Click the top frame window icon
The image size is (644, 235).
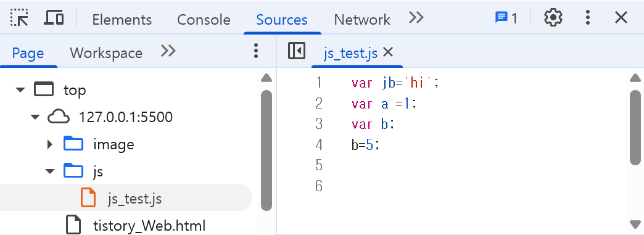click(44, 89)
